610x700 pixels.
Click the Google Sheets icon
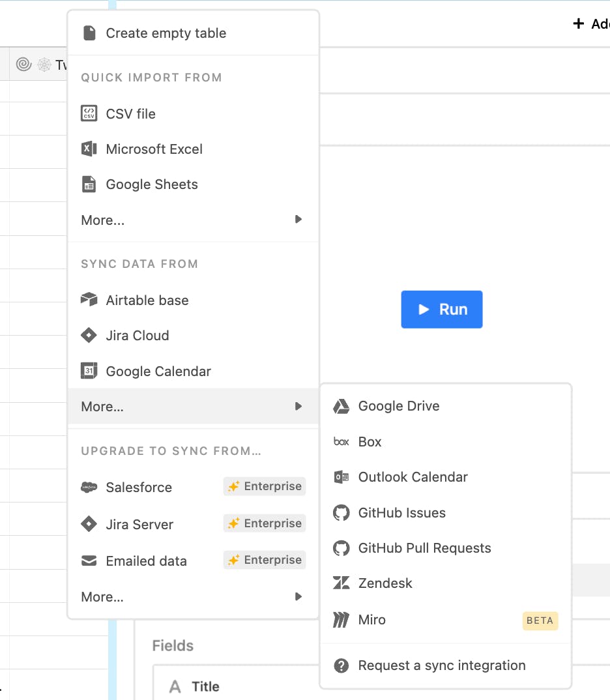[x=89, y=184]
